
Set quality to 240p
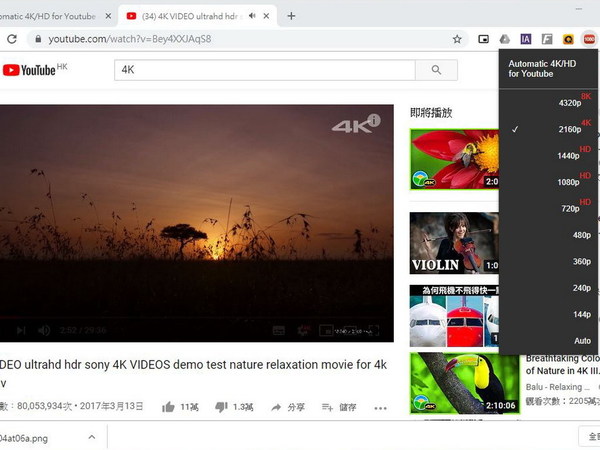(548, 288)
